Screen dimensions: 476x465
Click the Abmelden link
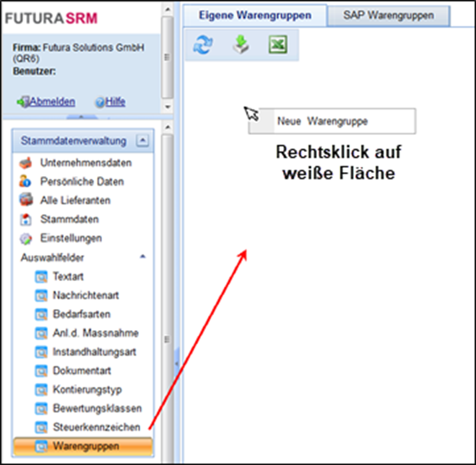[x=52, y=102]
